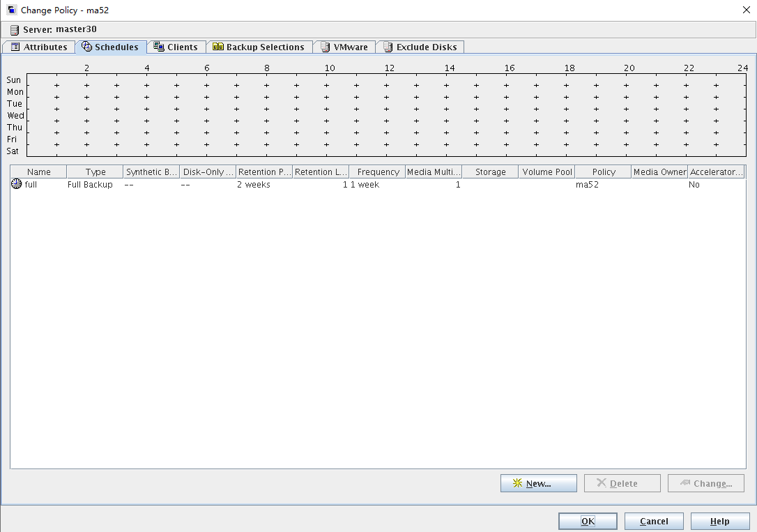Close the Change Policy window

coord(746,10)
